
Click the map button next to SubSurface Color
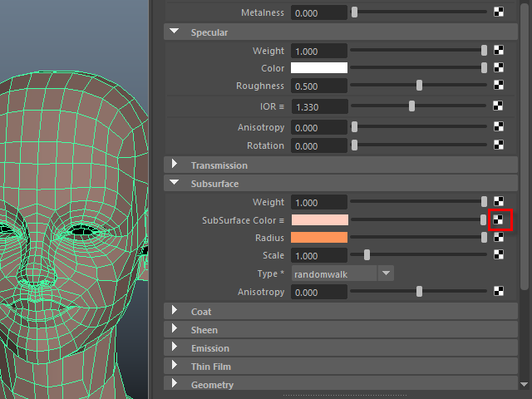click(499, 220)
